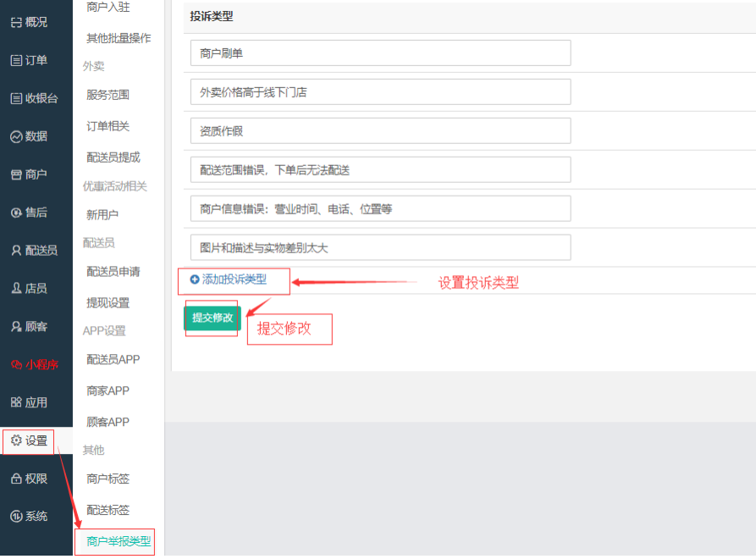This screenshot has height=559, width=756.
Task: Click the 权限 lock icon
Action: [16, 479]
